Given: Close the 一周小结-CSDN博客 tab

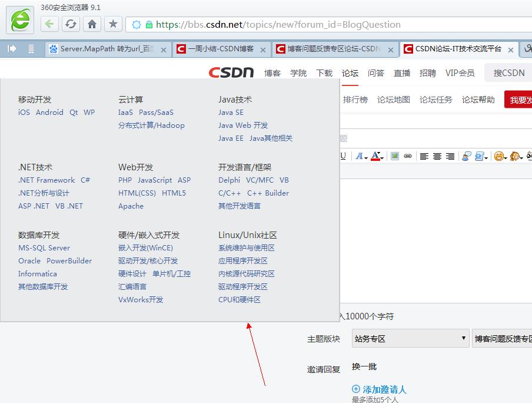Looking at the screenshot, I should tap(263, 50).
